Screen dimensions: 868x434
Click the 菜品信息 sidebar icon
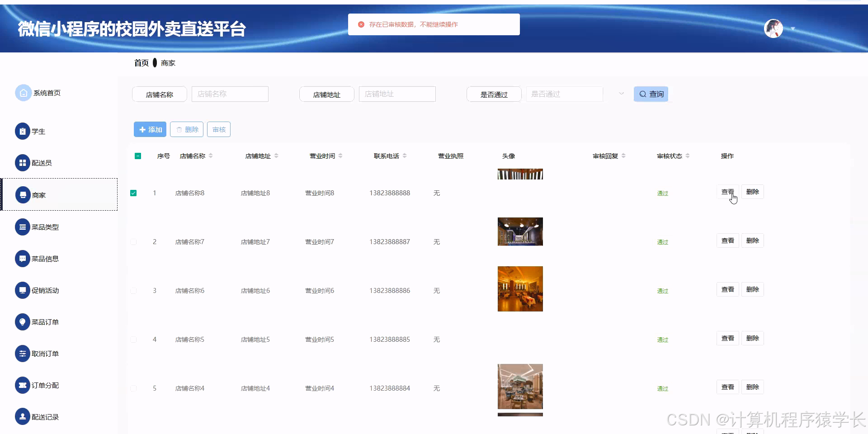tap(23, 259)
